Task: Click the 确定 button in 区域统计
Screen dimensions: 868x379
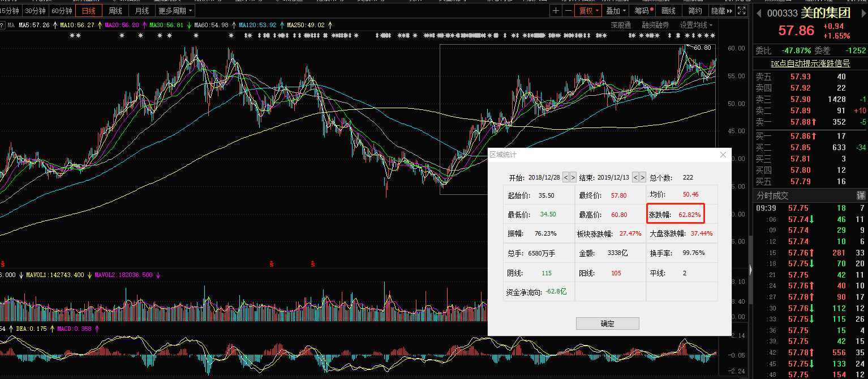Action: 607,323
